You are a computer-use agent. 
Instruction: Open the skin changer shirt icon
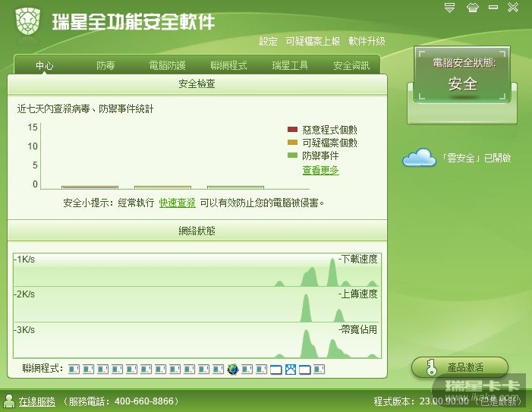(x=472, y=8)
